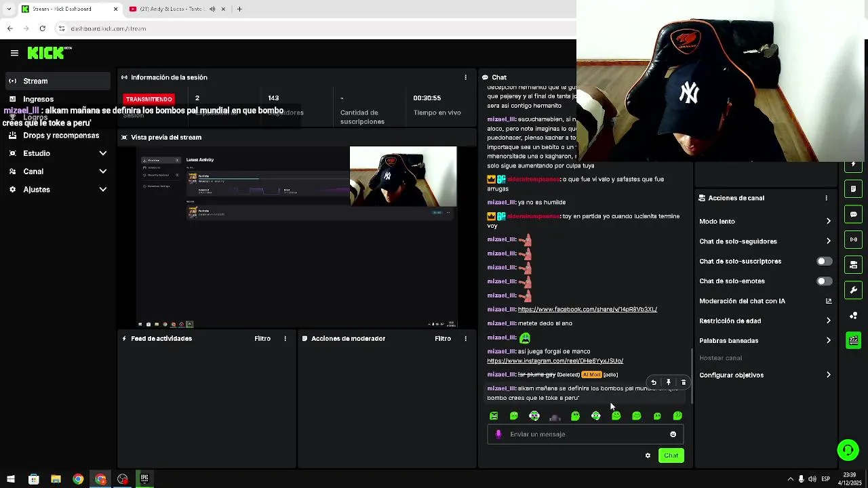Open File Explorer from taskbar
The image size is (868, 488).
click(x=56, y=479)
